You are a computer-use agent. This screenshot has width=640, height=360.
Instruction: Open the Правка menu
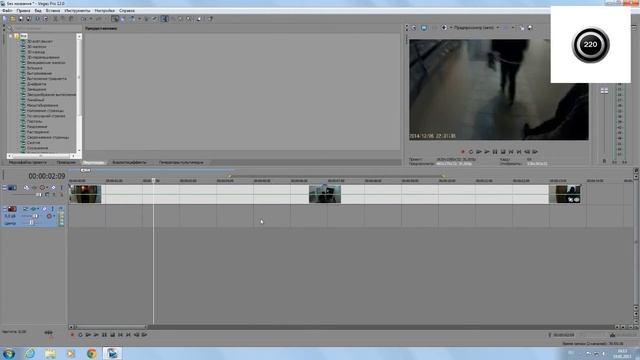click(23, 11)
